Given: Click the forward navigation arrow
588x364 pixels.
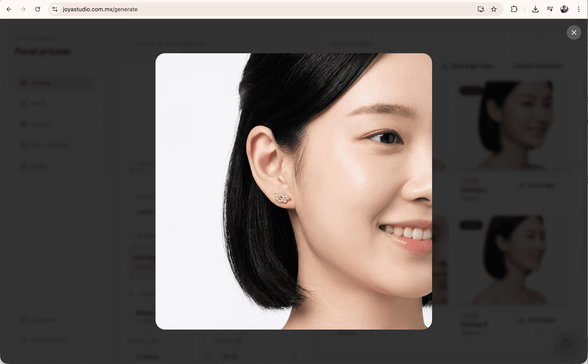Looking at the screenshot, I should pyautogui.click(x=23, y=9).
